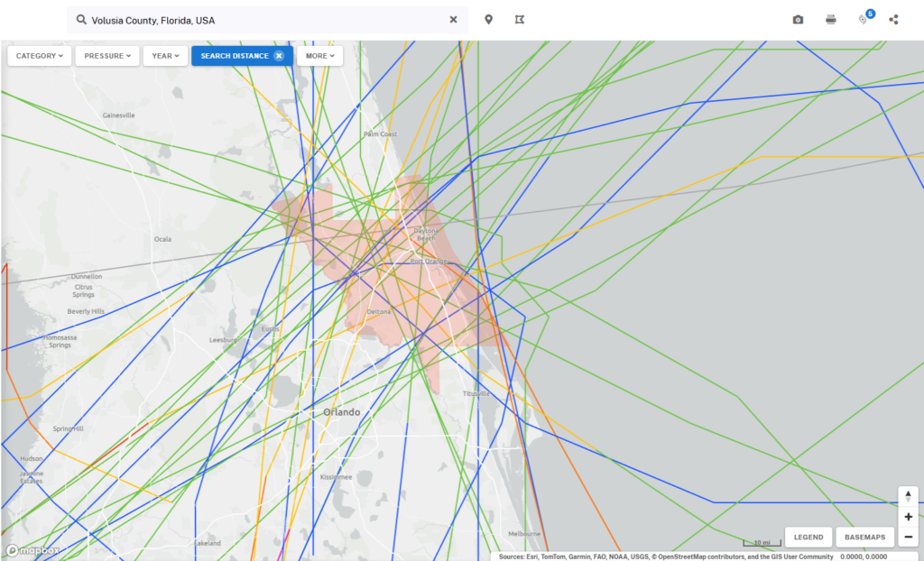Click into the location search field

tap(262, 20)
